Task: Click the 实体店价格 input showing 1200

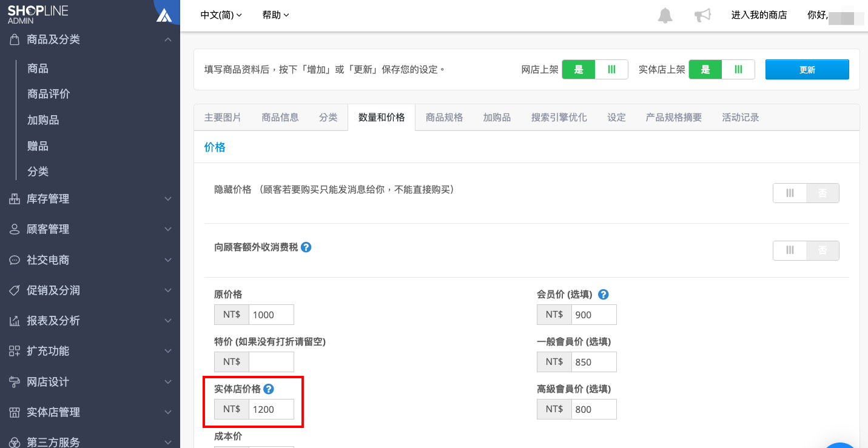Action: coord(271,409)
